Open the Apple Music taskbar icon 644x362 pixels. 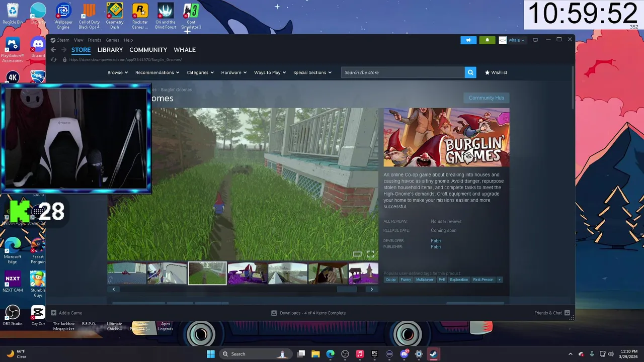[x=360, y=354]
